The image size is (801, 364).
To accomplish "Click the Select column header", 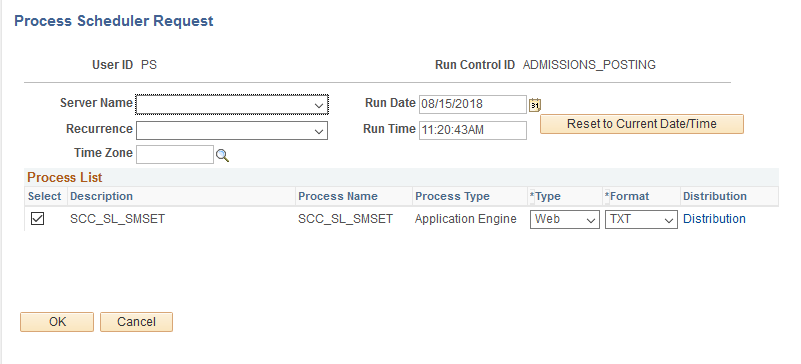I will 44,197.
